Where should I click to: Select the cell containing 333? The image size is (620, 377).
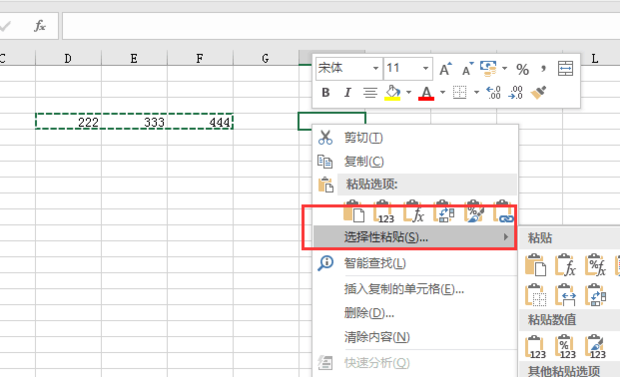click(134, 122)
